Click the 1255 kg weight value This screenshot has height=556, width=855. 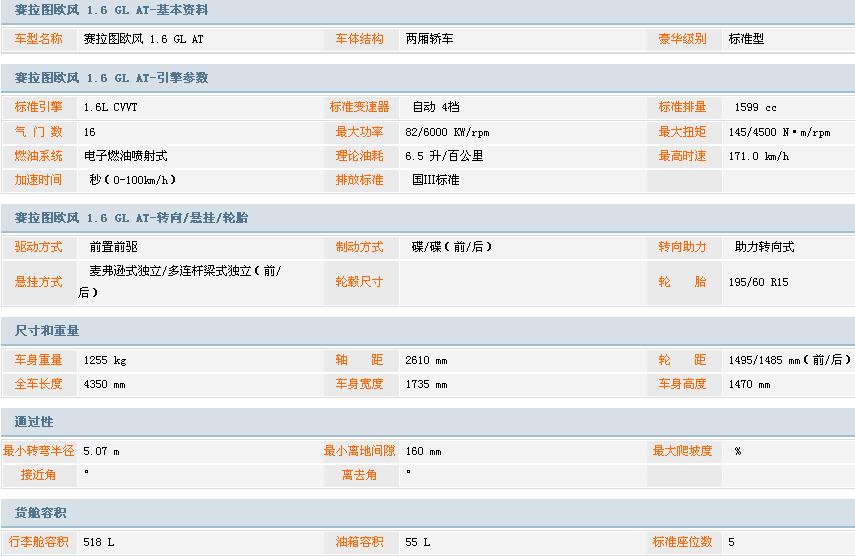click(105, 360)
